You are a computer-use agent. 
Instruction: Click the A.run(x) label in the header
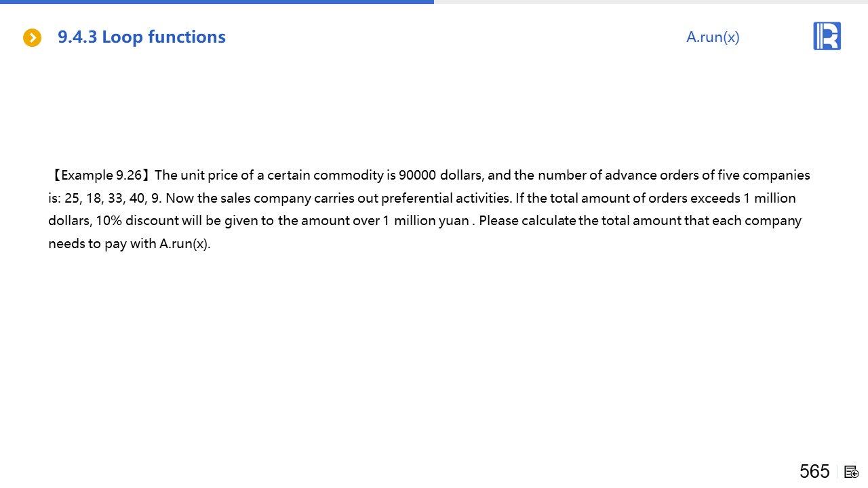713,37
